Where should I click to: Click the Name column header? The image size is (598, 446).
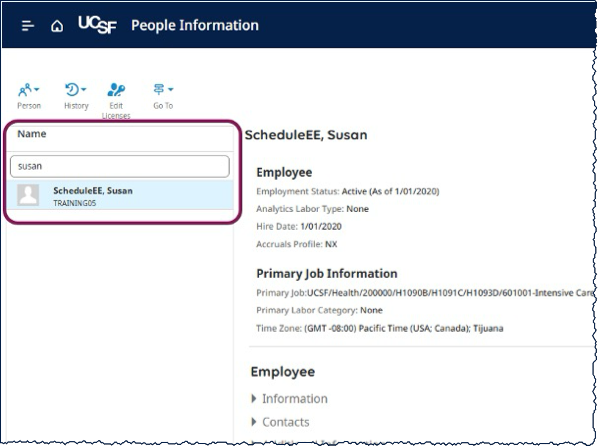coord(32,134)
